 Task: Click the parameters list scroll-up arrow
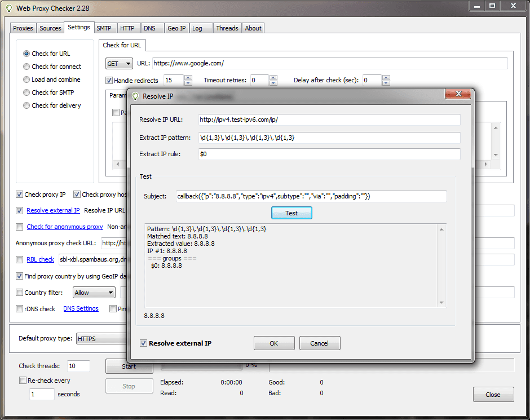(496, 128)
